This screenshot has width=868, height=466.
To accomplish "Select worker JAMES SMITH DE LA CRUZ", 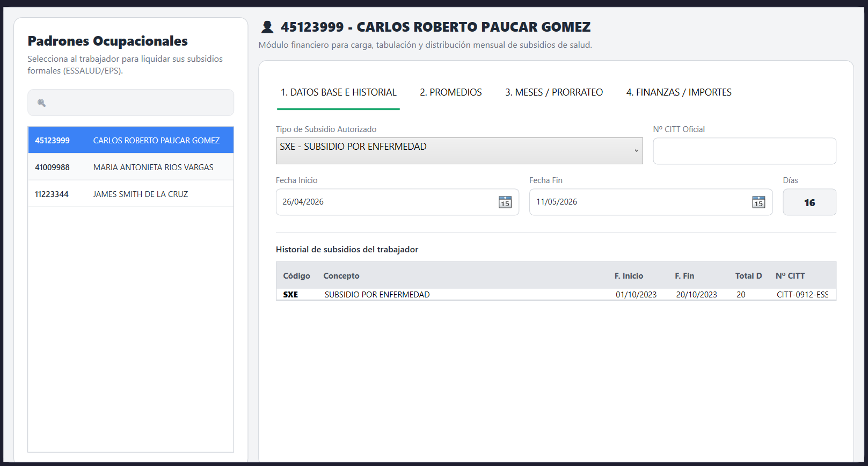I will (x=131, y=194).
